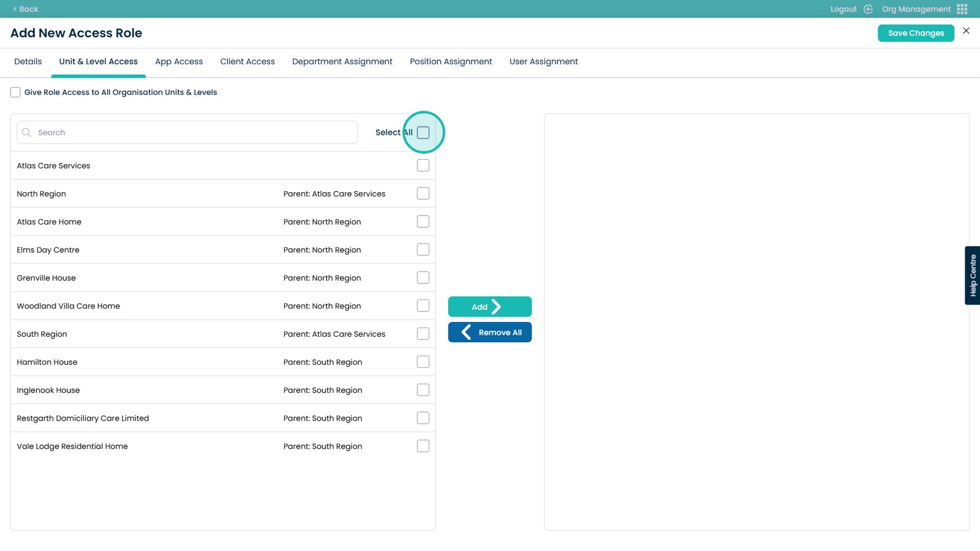Viewport: 980px width, 551px height.
Task: Open the Details tab
Action: pos(28,62)
